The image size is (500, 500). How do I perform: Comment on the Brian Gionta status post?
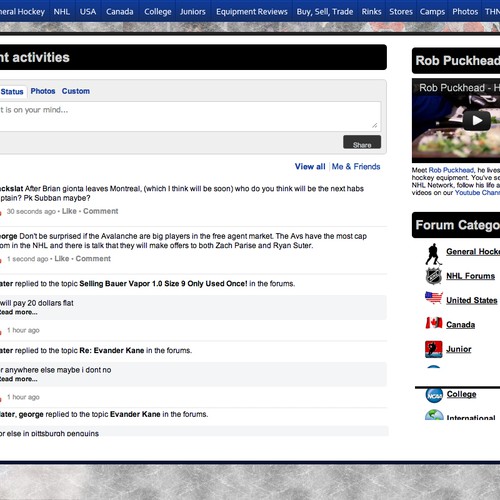tap(101, 211)
